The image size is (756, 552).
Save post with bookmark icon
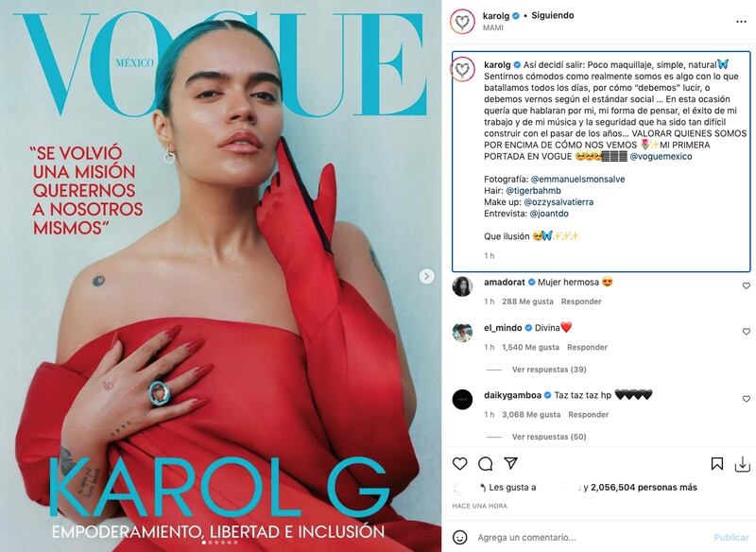tap(717, 464)
